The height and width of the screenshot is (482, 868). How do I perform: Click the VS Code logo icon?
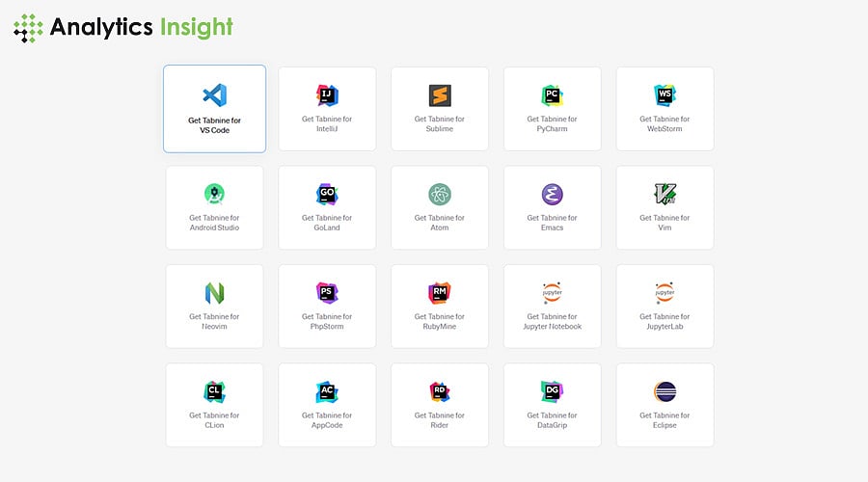tap(214, 94)
